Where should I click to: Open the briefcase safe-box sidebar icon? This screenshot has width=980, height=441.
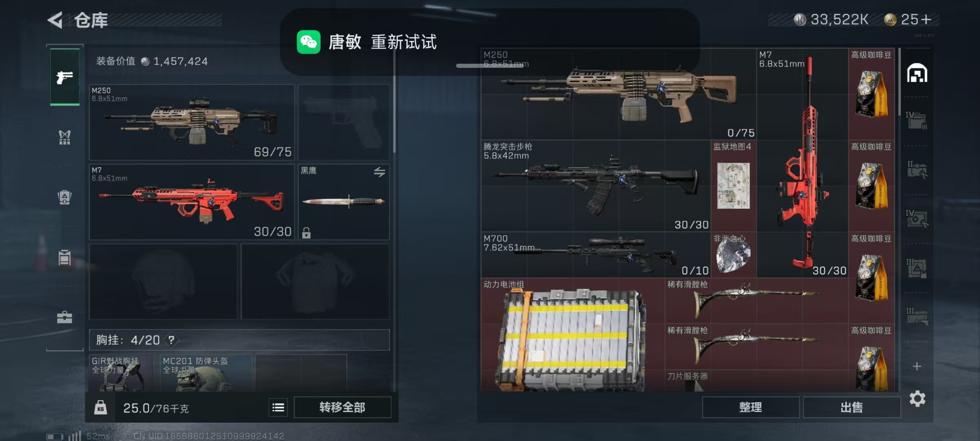pos(64,317)
